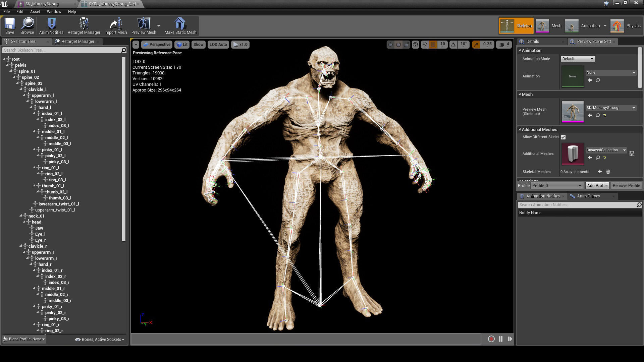Select the scale gizmo mode icon
The image size is (644, 362).
pos(406,45)
